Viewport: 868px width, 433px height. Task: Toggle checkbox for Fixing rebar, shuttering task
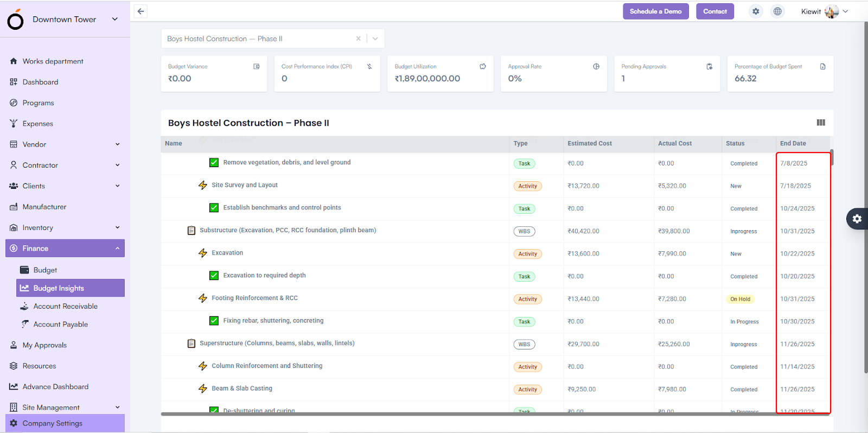[214, 321]
